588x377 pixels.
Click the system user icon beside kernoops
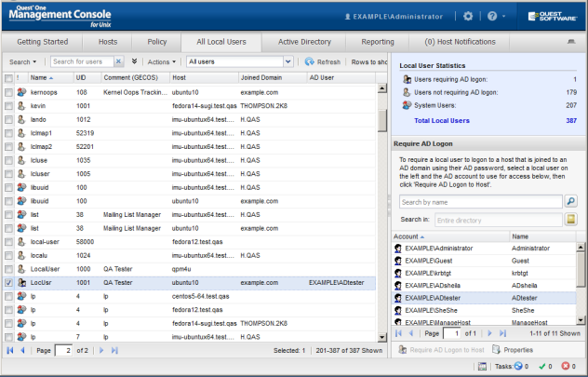click(x=21, y=92)
